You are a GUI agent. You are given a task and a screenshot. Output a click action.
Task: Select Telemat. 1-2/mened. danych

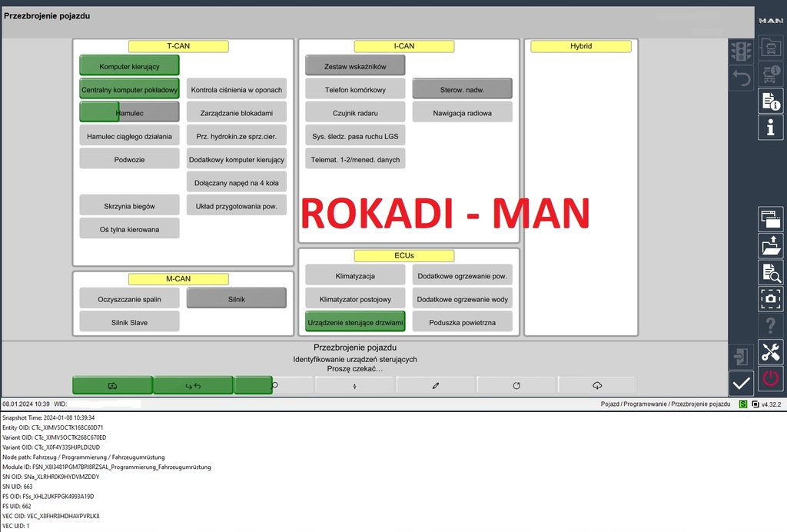tap(355, 159)
